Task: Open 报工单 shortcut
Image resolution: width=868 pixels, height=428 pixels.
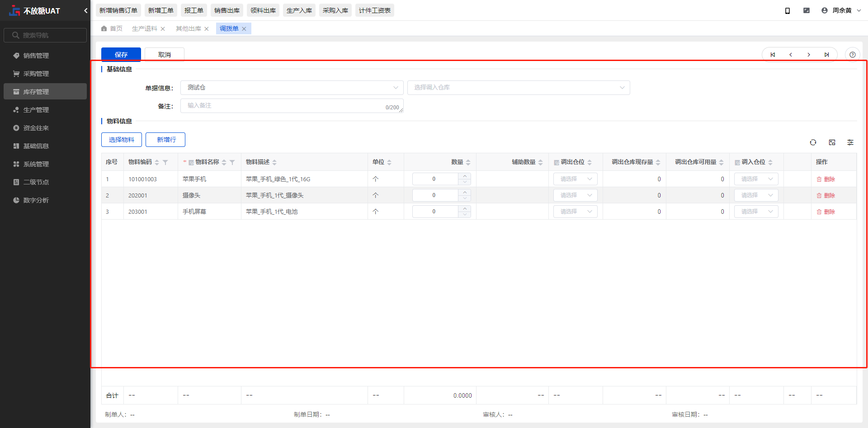Action: 194,10
